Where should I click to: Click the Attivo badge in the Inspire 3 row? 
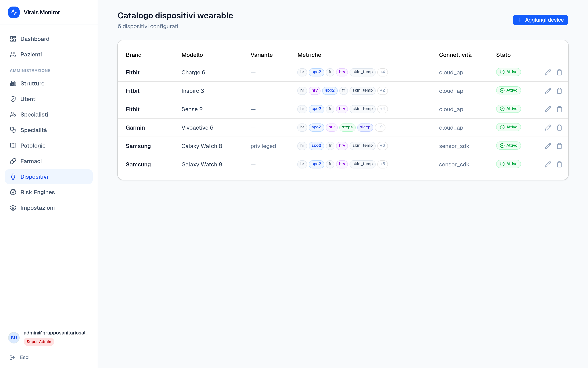[x=508, y=91]
